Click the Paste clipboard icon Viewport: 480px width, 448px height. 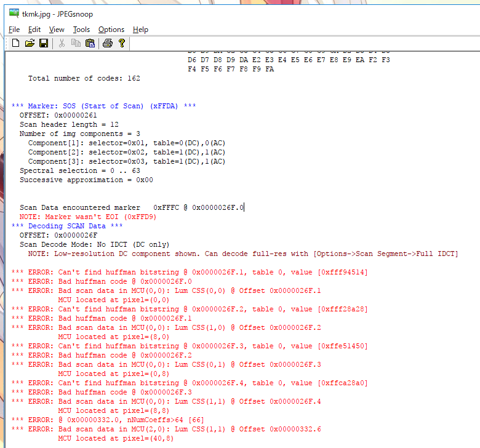coord(90,43)
